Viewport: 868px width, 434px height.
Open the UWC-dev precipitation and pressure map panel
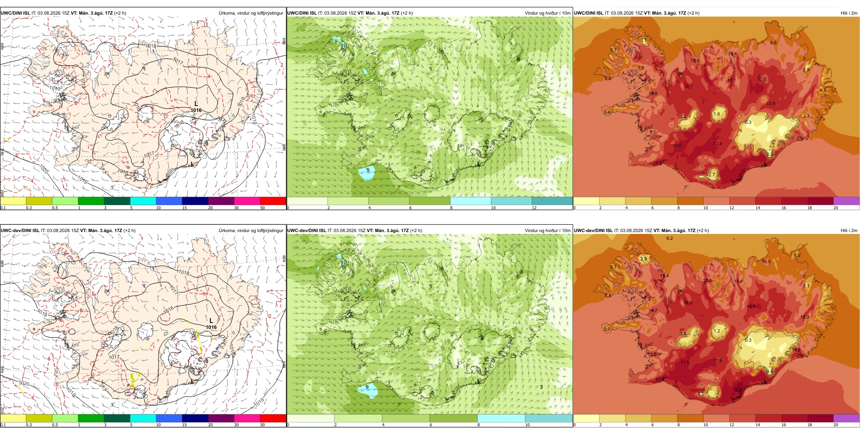coord(143,324)
